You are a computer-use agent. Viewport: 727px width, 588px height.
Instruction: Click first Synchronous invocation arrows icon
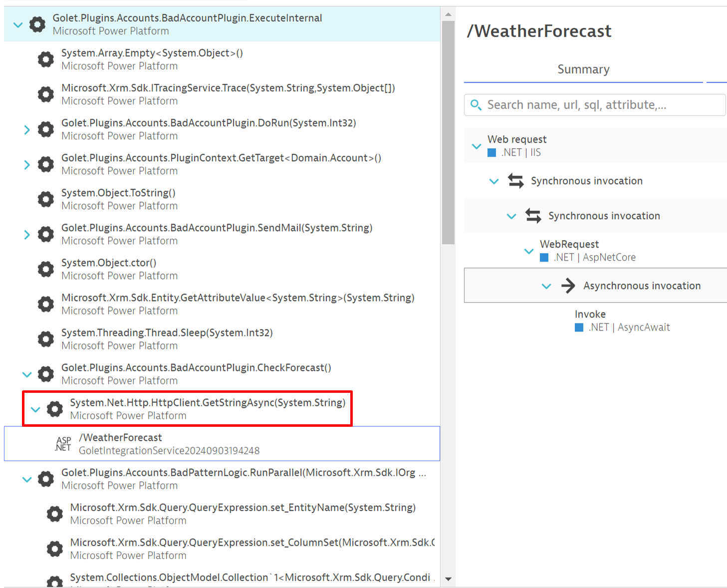coord(516,181)
